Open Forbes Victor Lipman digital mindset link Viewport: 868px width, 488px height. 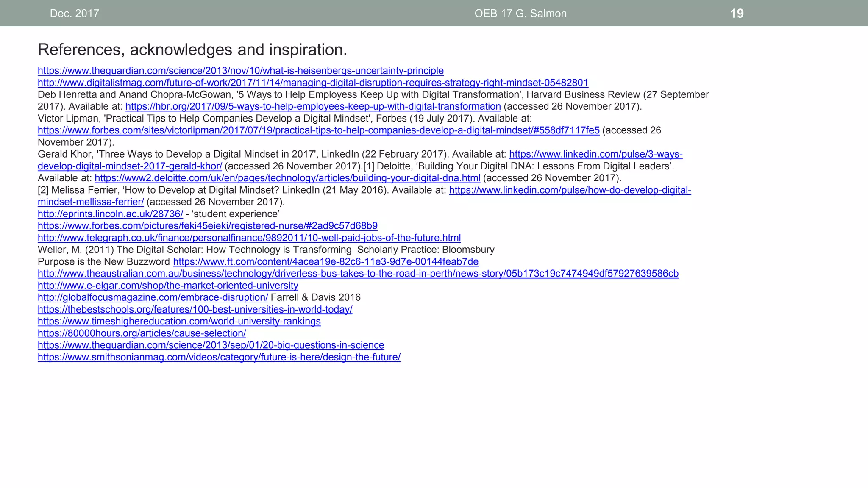(318, 130)
